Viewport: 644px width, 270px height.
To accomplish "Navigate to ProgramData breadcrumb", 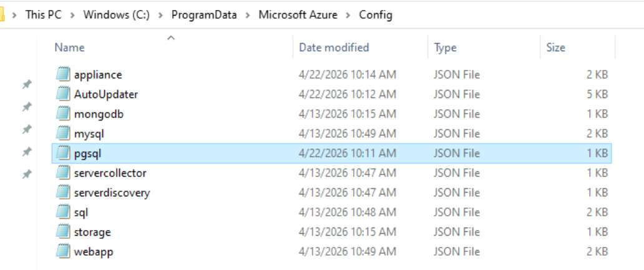I will pyautogui.click(x=204, y=15).
